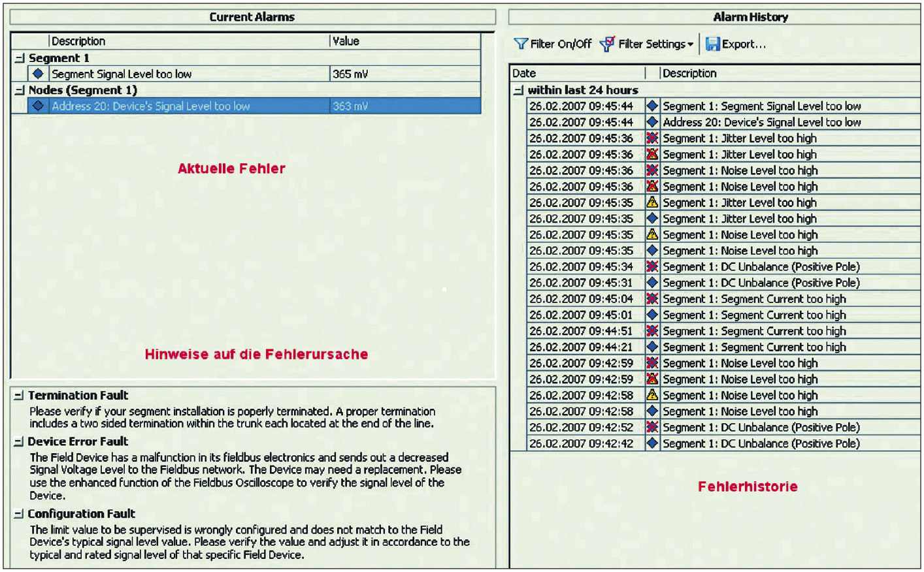The image size is (924, 572).
Task: Collapse the Nodes (Segment 1) group
Action: coord(20,90)
